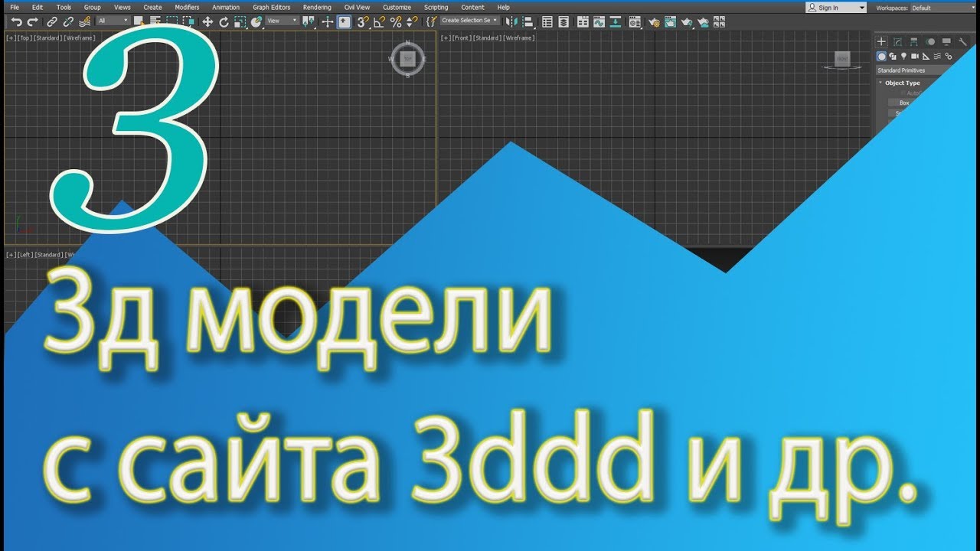Open the Modifiers menu
The image size is (980, 551).
pos(187,7)
